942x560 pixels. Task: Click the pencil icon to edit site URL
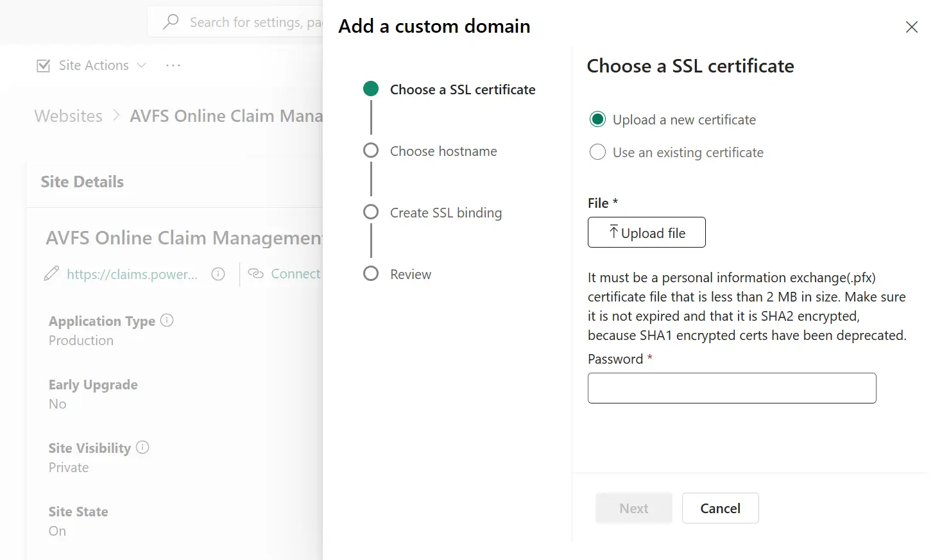[51, 273]
